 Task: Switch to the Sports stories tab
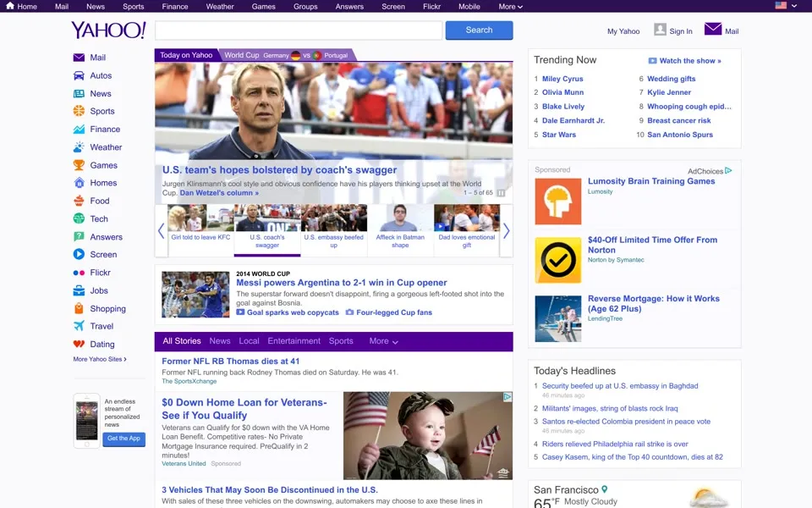341,341
